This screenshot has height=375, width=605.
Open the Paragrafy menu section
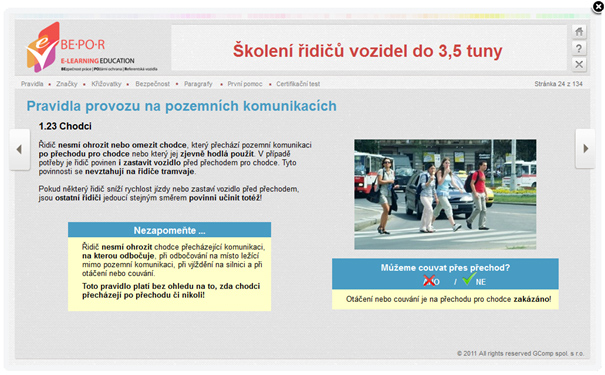click(198, 84)
